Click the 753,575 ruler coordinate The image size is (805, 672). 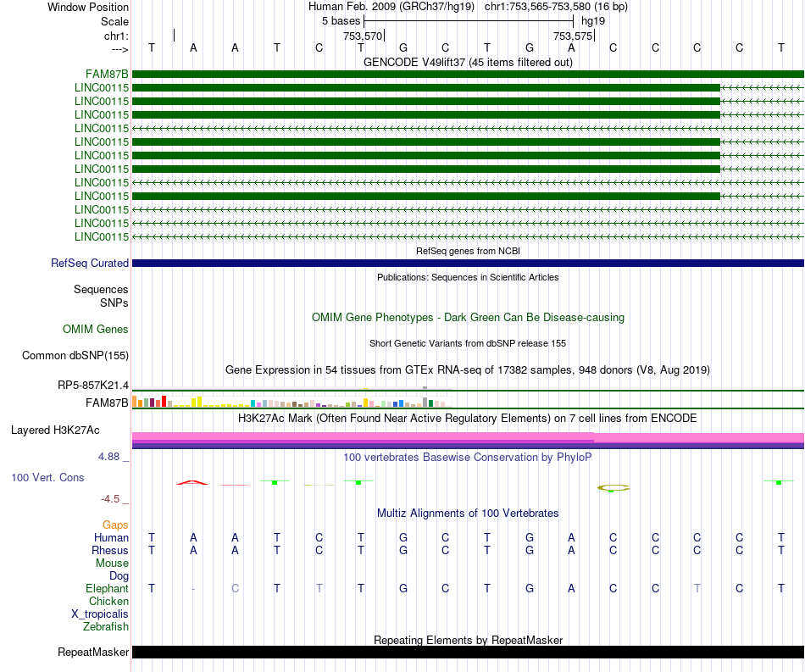point(573,36)
